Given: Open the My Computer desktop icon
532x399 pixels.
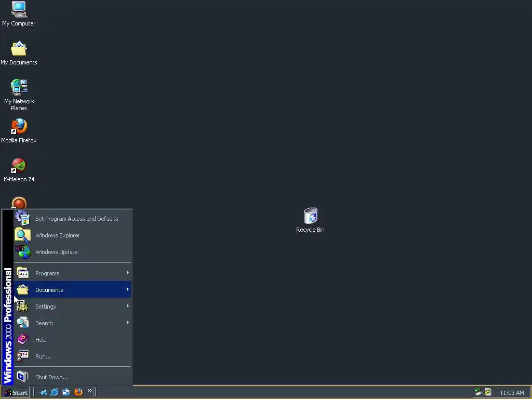Looking at the screenshot, I should [19, 14].
